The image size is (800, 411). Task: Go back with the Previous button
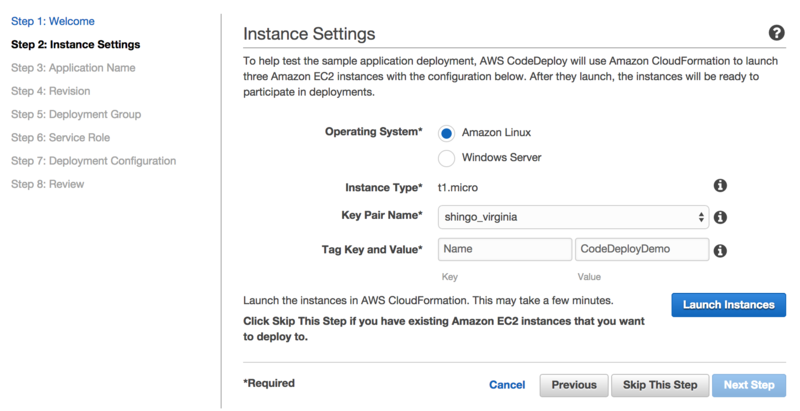574,385
